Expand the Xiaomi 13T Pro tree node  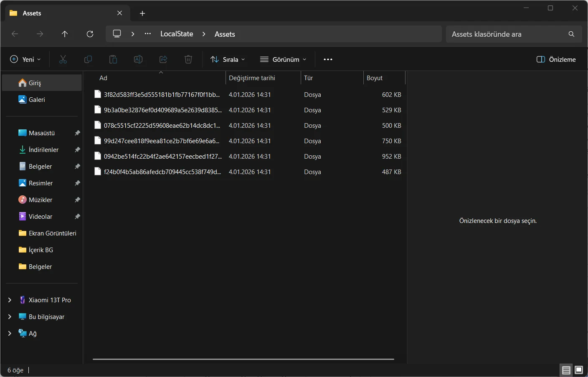tap(10, 300)
